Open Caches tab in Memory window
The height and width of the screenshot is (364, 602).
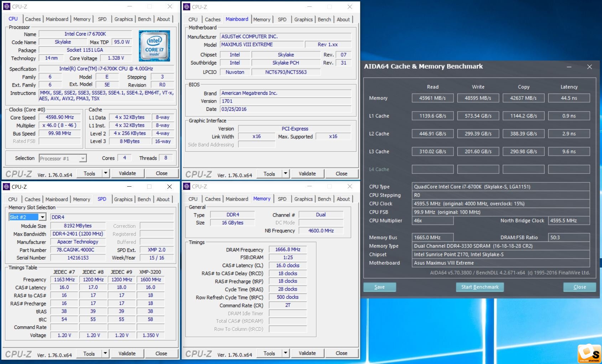click(x=213, y=199)
